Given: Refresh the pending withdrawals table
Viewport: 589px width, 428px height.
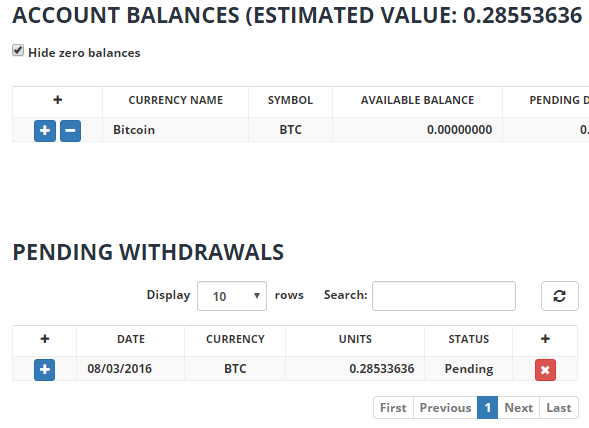Looking at the screenshot, I should 560,296.
